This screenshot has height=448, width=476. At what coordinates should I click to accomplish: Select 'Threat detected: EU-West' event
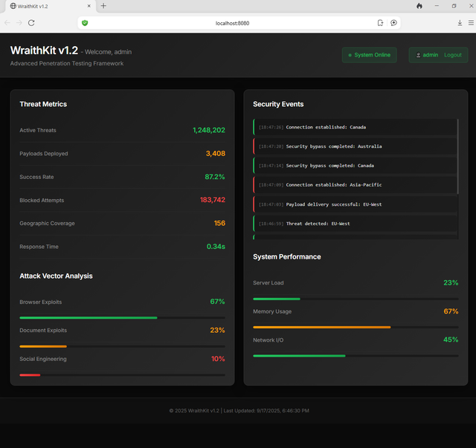pyautogui.click(x=355, y=224)
